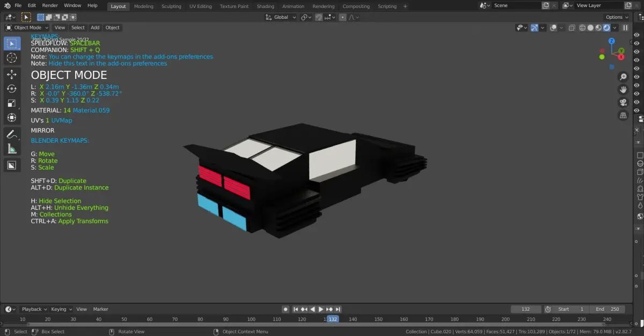Toggle camera view with the camera icon
644x336 pixels.
[623, 103]
